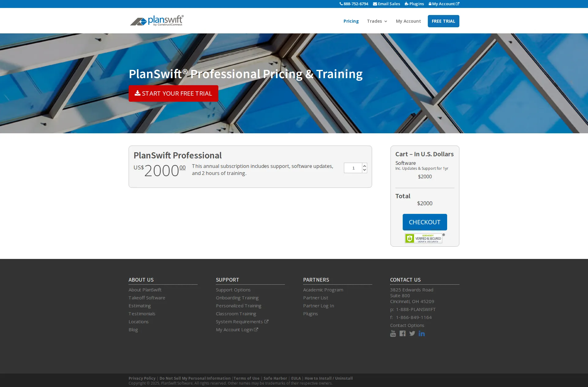Open My Account link in top bar
This screenshot has width=588, height=387.
pos(444,4)
